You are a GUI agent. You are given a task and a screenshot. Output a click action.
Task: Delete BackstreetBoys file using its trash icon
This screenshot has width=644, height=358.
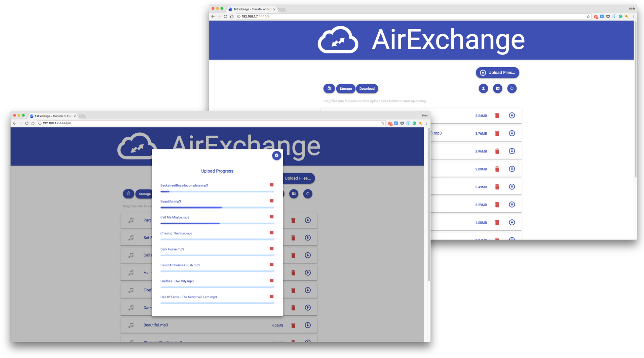pyautogui.click(x=271, y=185)
